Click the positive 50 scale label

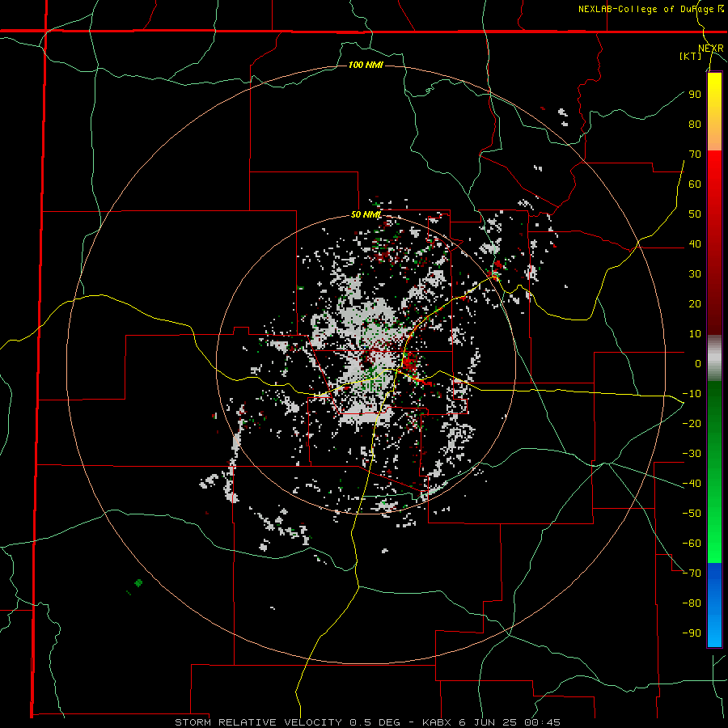tap(695, 214)
